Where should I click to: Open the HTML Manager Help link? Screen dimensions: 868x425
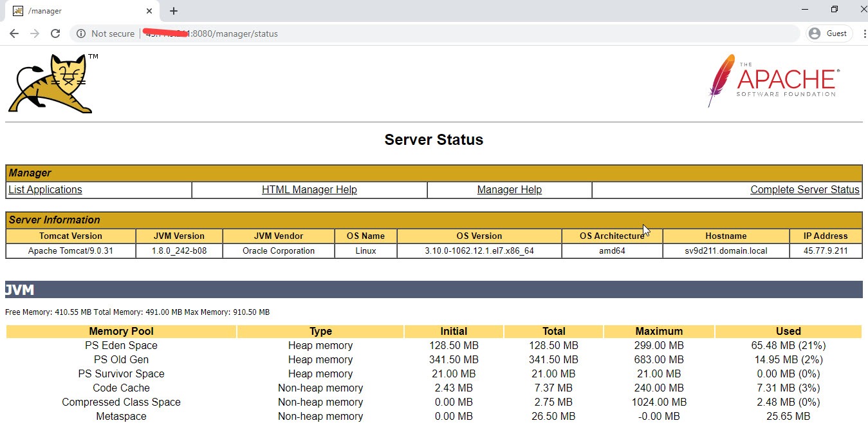point(309,190)
